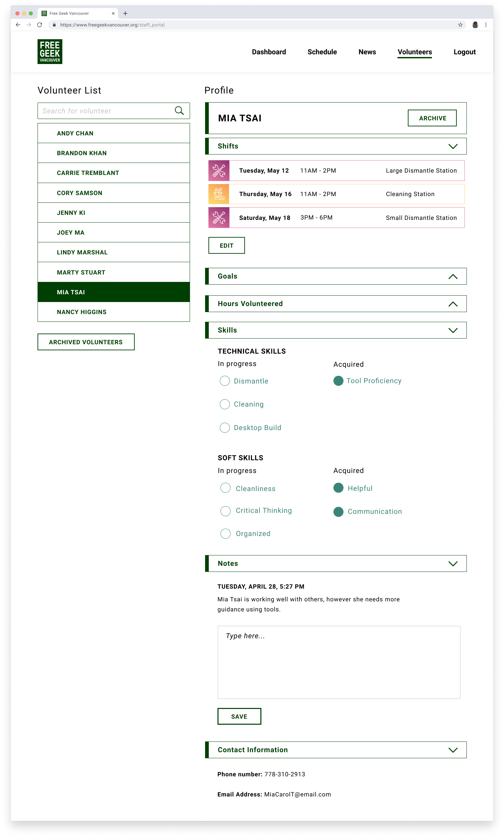
Task: Select Nancy Higgins in volunteer list
Action: [x=114, y=312]
